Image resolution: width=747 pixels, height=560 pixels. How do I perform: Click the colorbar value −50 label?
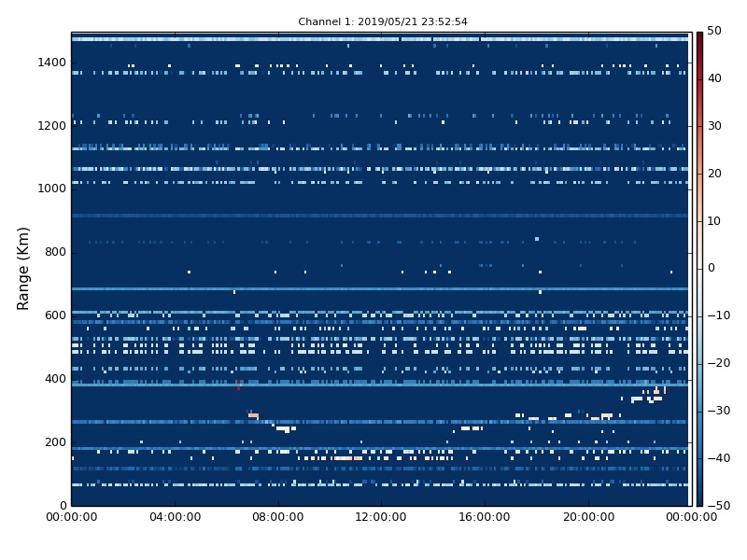(718, 506)
